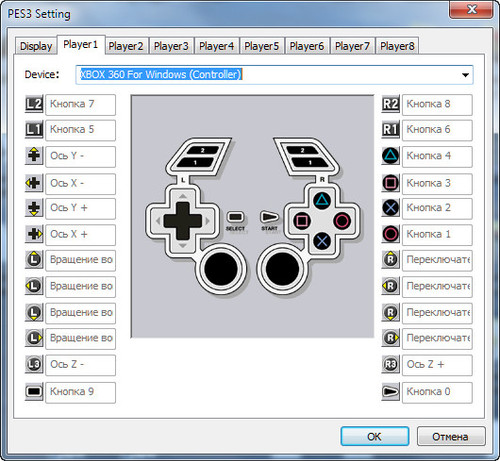Select the Player6 tab
500x461 pixels.
point(307,46)
